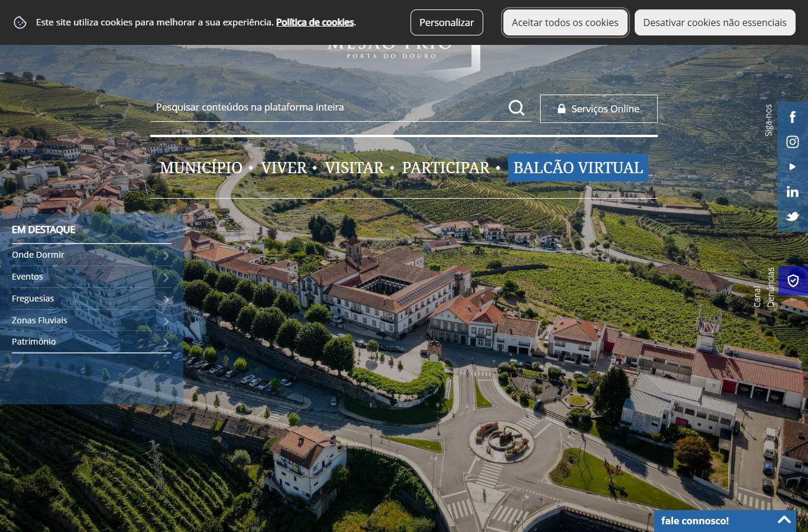Open the Viver menu
The image size is (808, 532).
click(284, 168)
